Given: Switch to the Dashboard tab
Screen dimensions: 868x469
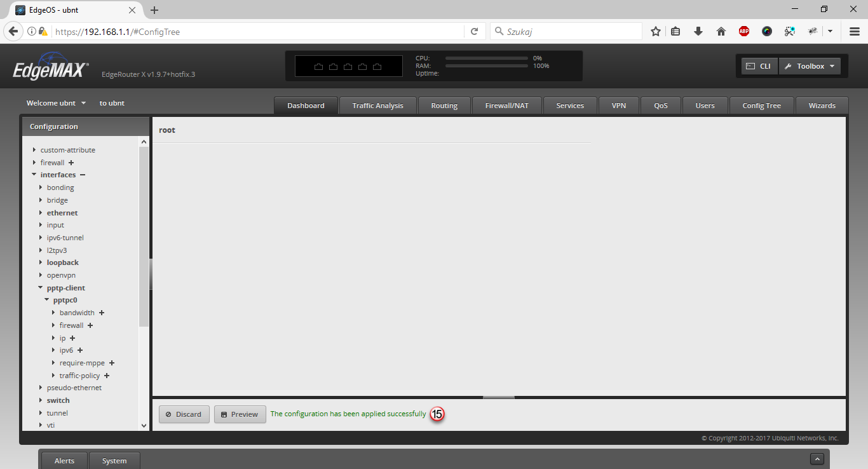Looking at the screenshot, I should click(306, 105).
